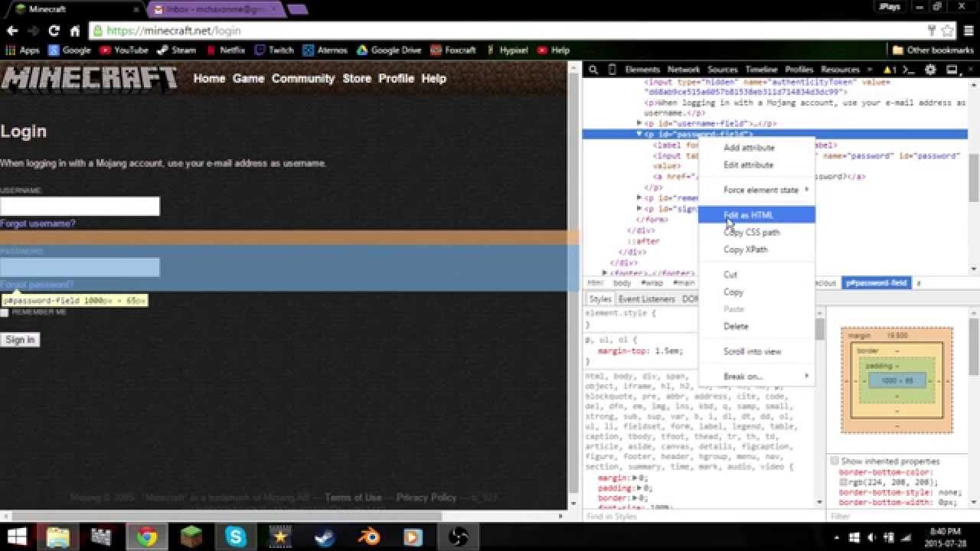
Task: Expand the footer element node
Action: (605, 272)
